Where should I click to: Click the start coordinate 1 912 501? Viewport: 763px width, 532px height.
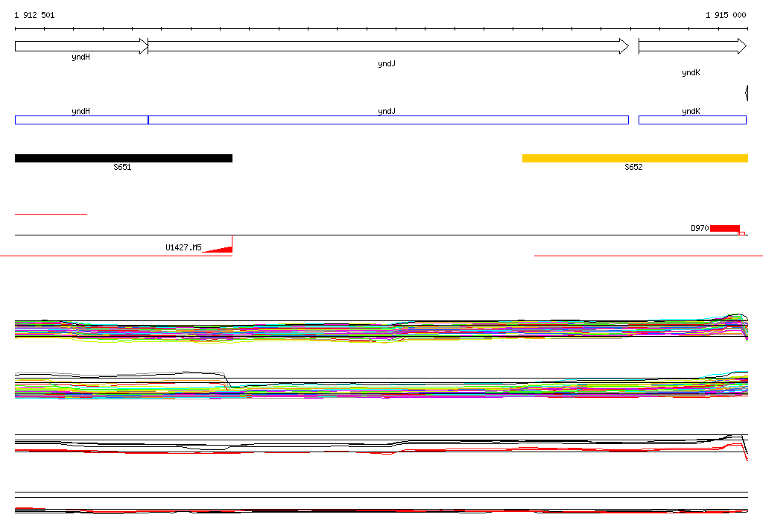34,15
